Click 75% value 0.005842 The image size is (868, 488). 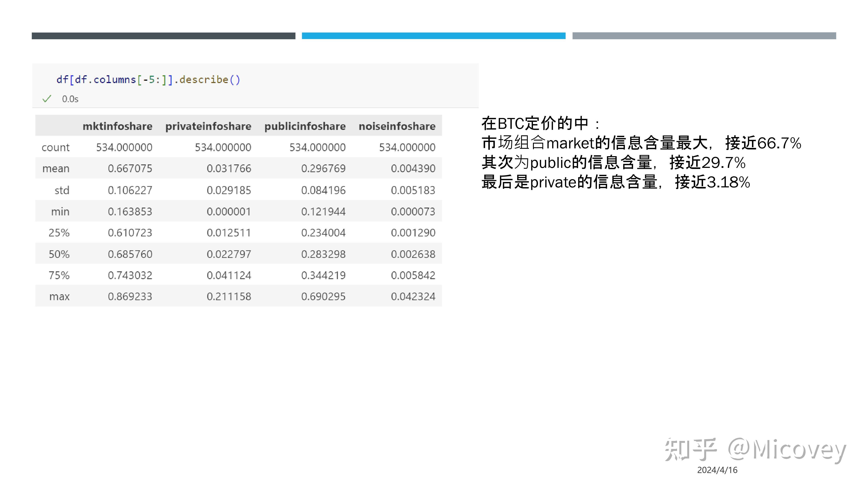click(413, 275)
